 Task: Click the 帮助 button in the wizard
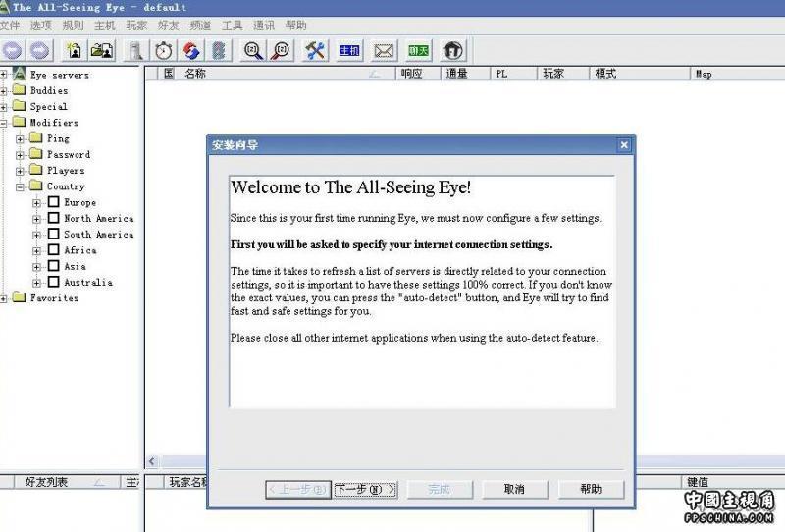[591, 489]
